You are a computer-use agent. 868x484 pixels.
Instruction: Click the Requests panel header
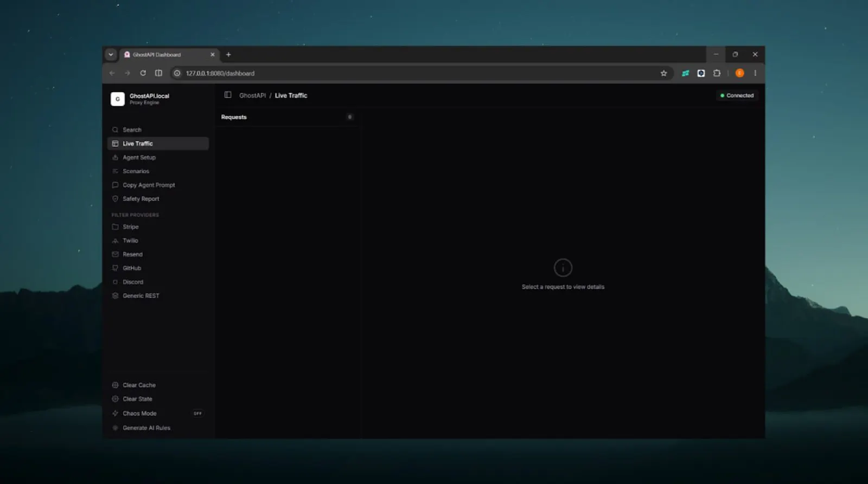[x=234, y=117]
